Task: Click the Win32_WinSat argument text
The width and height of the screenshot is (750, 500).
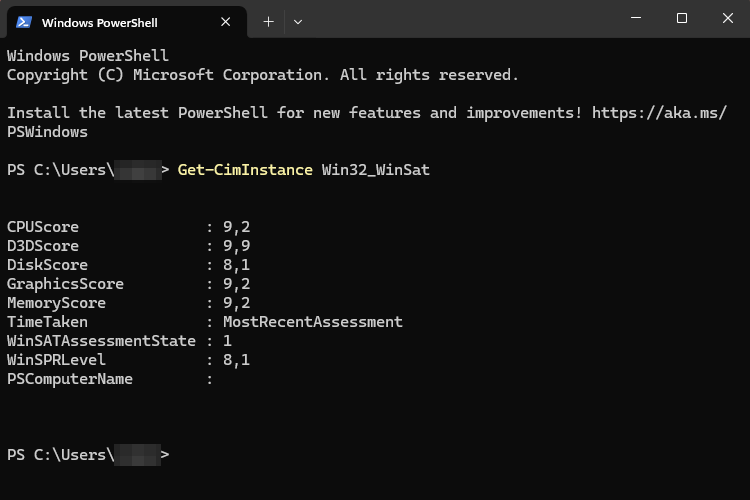Action: (375, 170)
